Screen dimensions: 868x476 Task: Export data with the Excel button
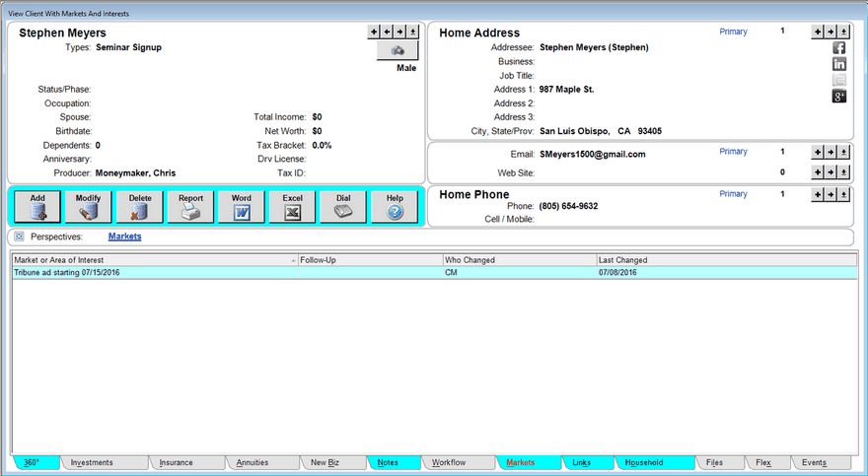point(292,206)
